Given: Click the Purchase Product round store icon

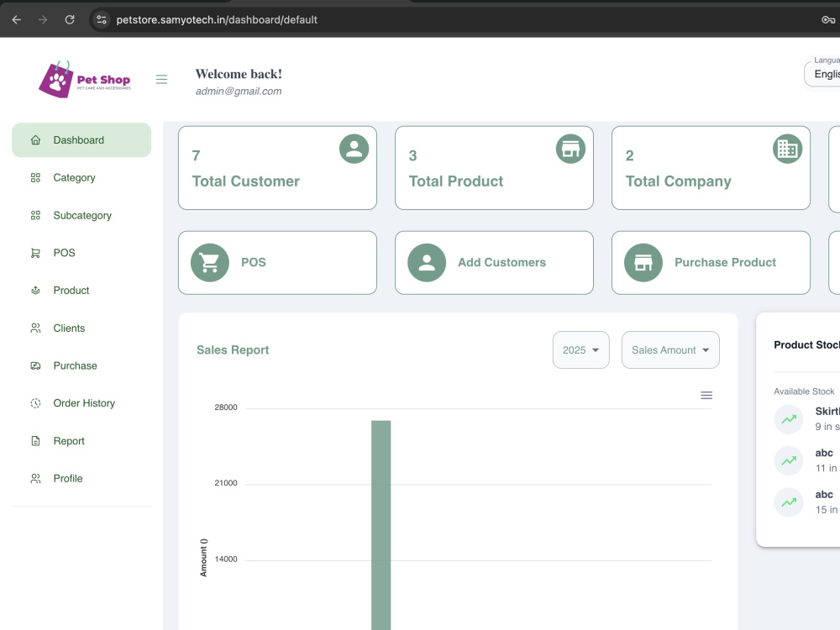Looking at the screenshot, I should [643, 262].
